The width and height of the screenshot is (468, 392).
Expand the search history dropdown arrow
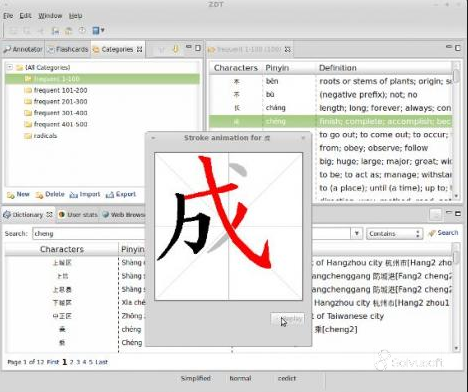coord(357,233)
